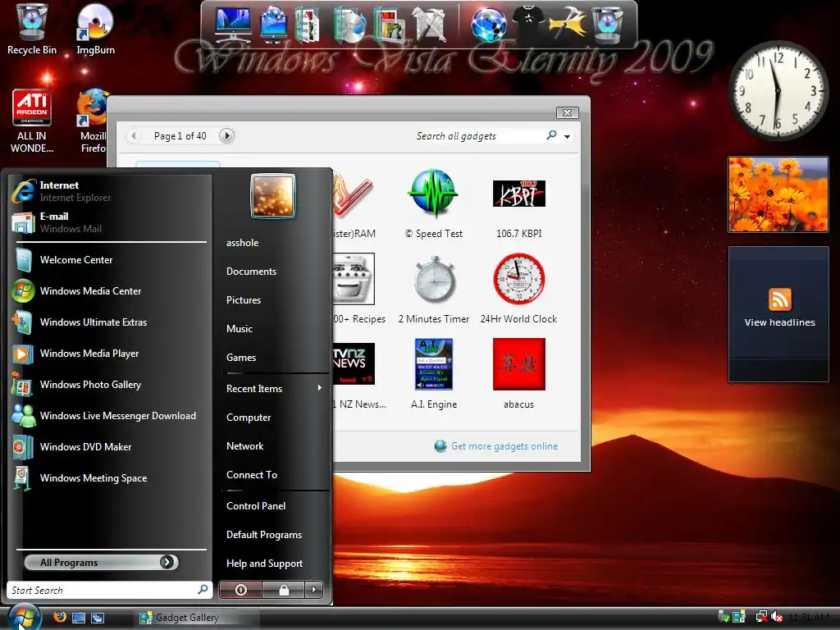
Task: Open Windows Media Center
Action: [110, 291]
